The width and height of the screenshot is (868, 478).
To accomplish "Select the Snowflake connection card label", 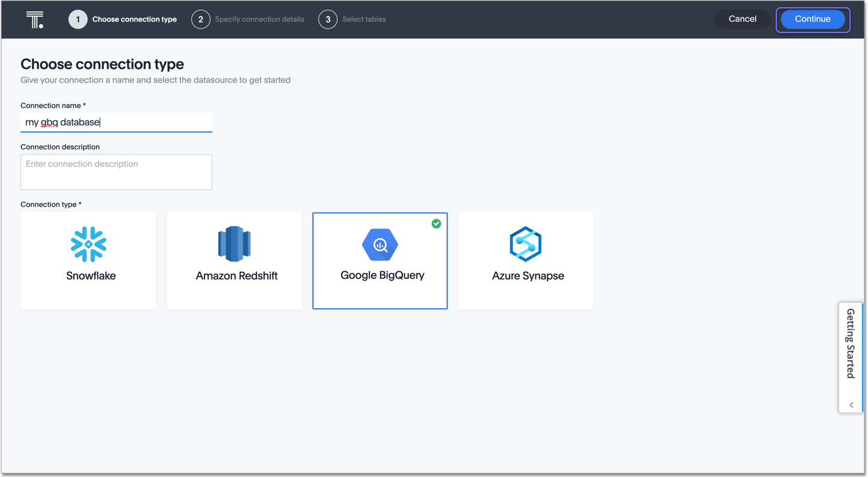I will pos(91,276).
